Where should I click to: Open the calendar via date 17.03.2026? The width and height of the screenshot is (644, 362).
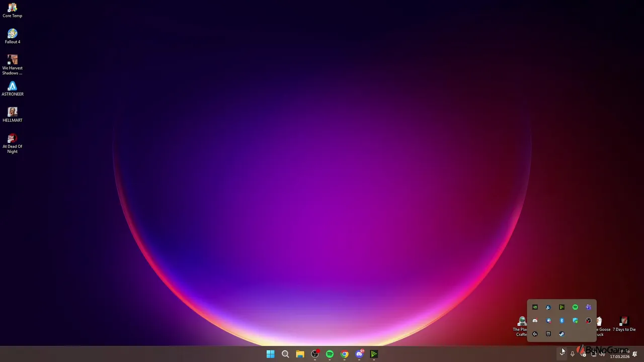[x=619, y=356]
